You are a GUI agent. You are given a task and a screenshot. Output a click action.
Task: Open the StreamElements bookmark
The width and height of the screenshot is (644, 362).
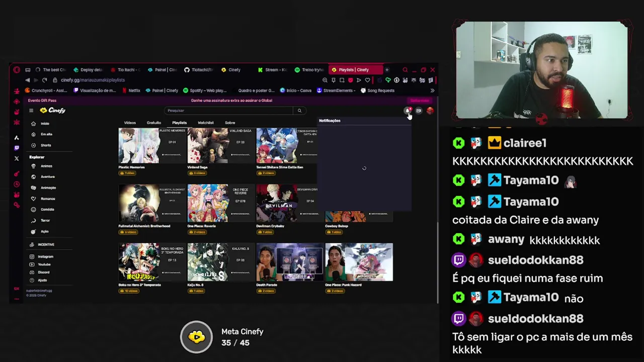coord(336,90)
